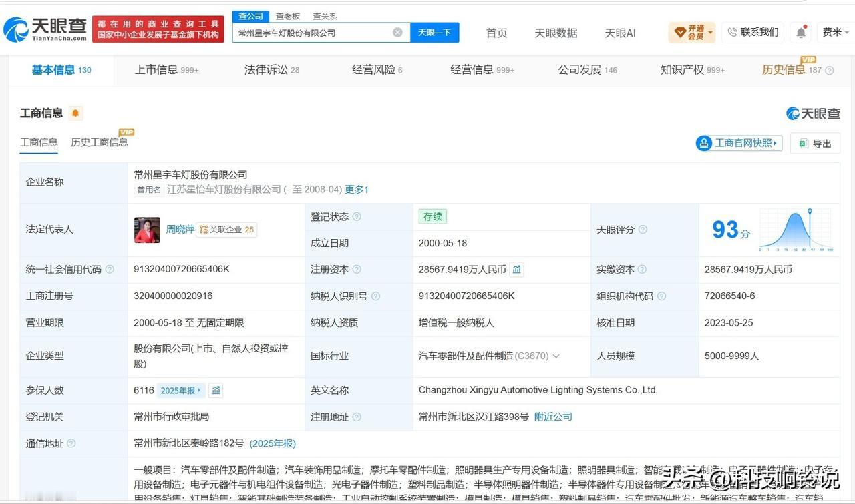The width and height of the screenshot is (855, 504).
Task: Click registration number 320400000020916
Action: pyautogui.click(x=173, y=296)
